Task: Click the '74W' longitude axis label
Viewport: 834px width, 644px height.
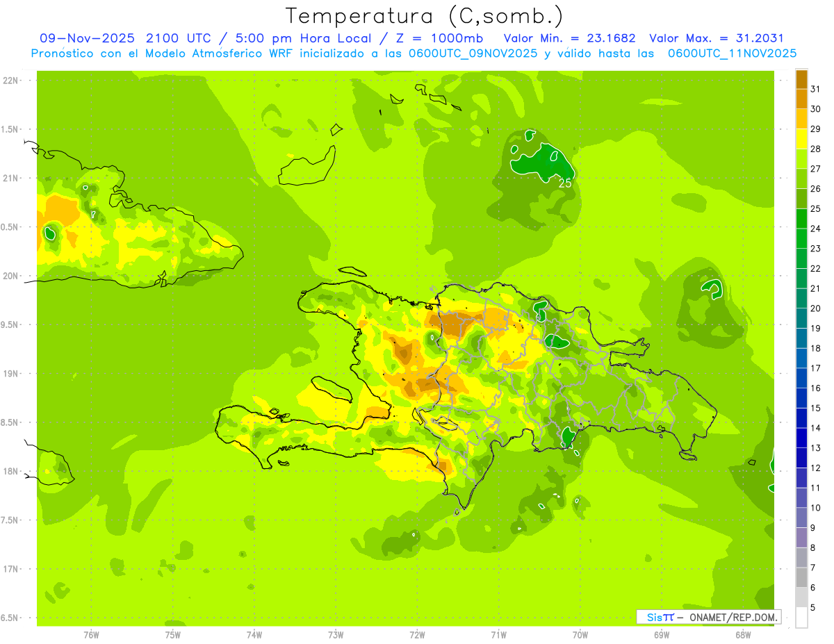Action: click(254, 634)
